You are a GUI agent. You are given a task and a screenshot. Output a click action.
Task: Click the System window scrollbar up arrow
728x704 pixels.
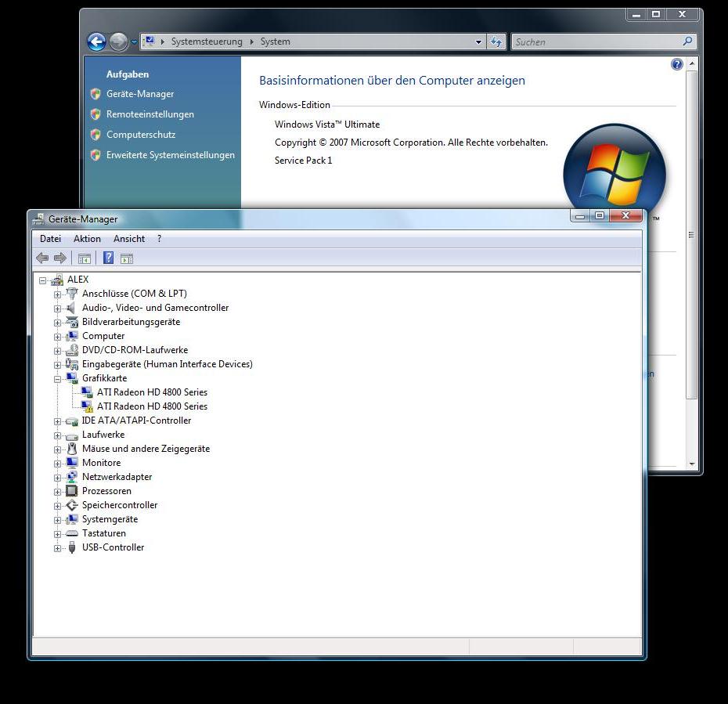point(692,63)
